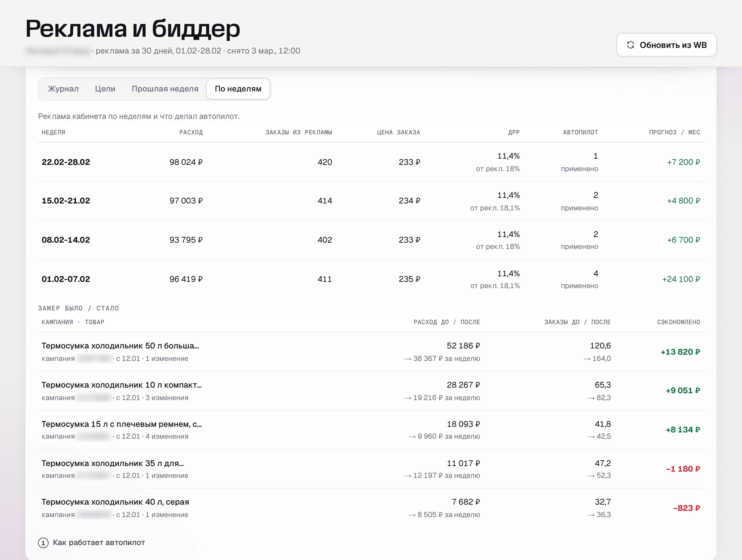Open Термосумка холодильник 50 л campaign row
Image resolution: width=742 pixels, height=560 pixels.
(371, 352)
